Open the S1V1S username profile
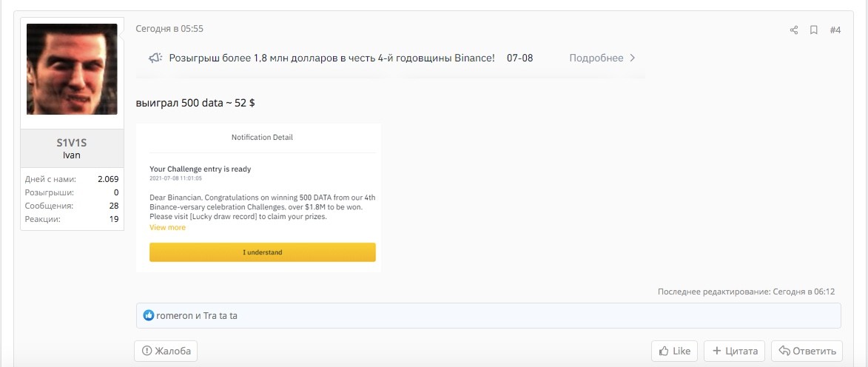Image resolution: width=868 pixels, height=367 pixels. pos(72,143)
